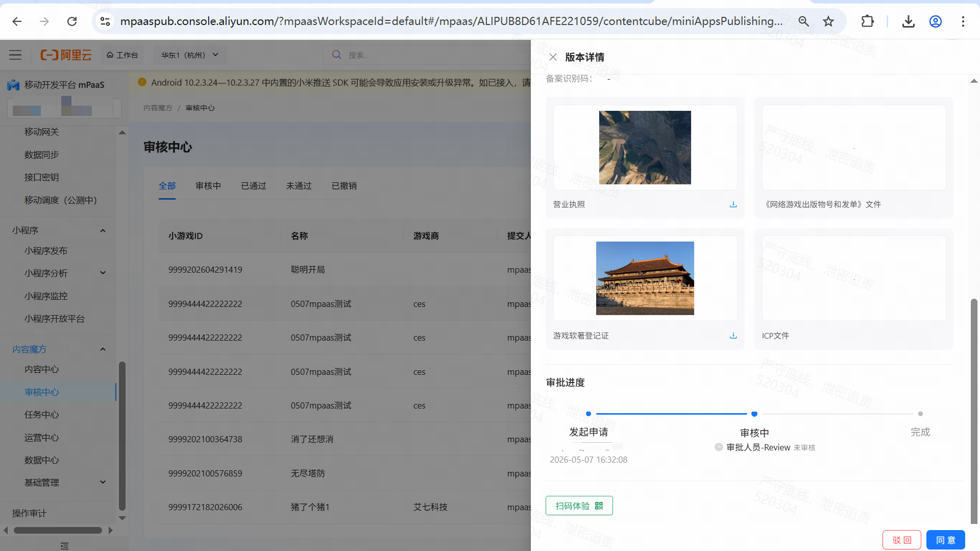Open the browser profile icon
The width and height of the screenshot is (980, 551).
click(935, 21)
